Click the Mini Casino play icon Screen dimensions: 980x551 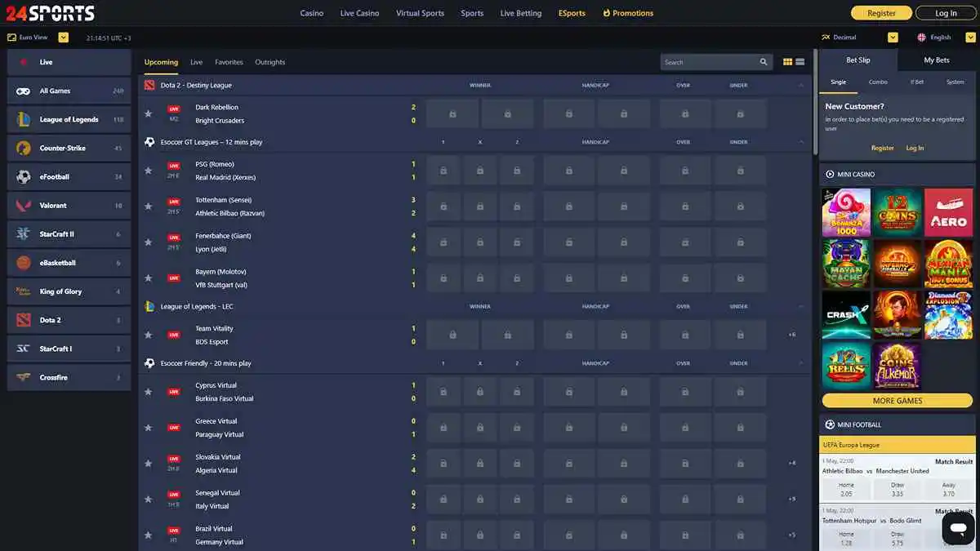830,174
